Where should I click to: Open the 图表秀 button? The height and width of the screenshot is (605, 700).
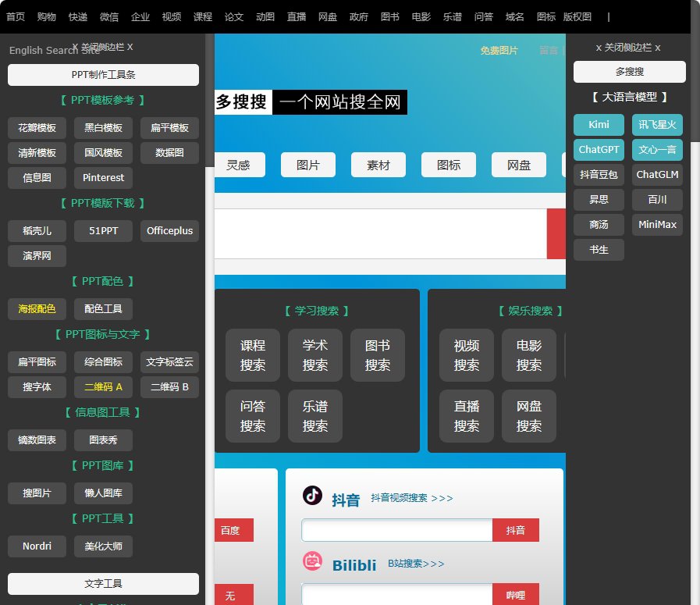click(x=103, y=440)
